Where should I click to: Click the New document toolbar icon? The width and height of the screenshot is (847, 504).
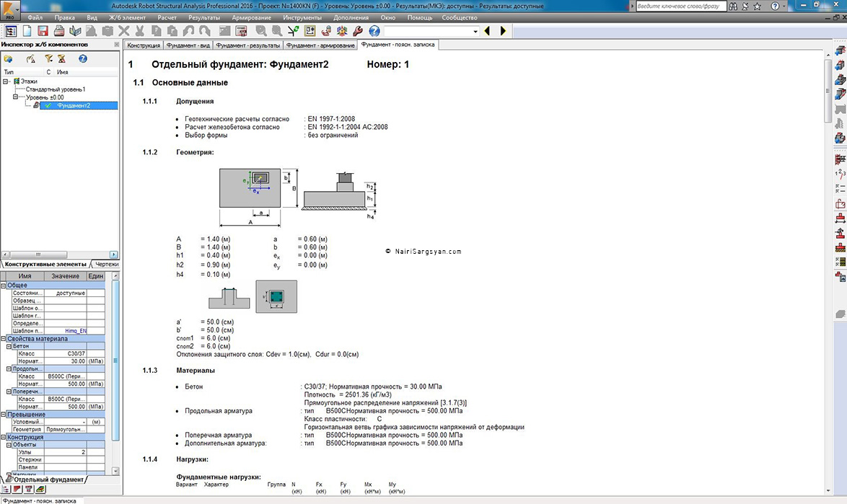point(27,31)
